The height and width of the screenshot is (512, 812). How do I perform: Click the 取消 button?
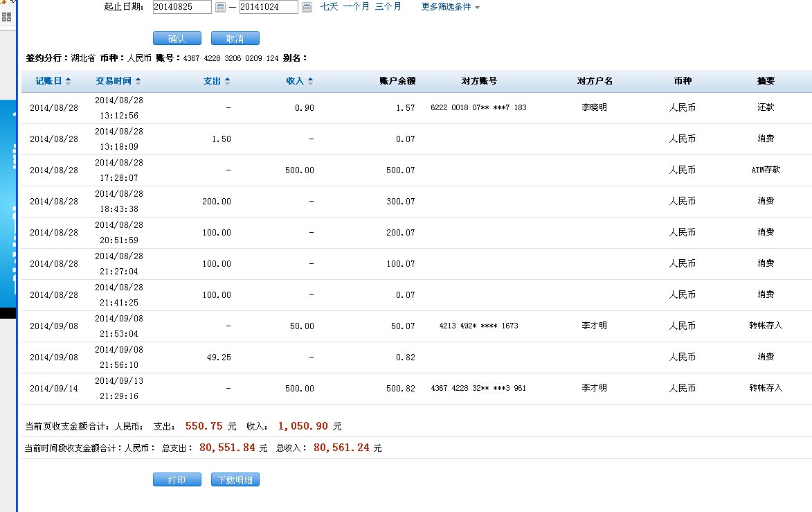pyautogui.click(x=235, y=39)
